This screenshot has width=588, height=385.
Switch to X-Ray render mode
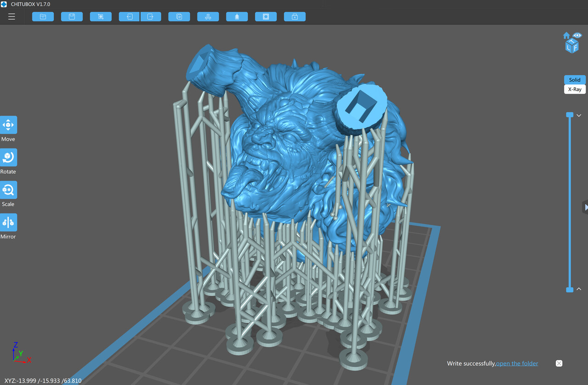pos(575,89)
